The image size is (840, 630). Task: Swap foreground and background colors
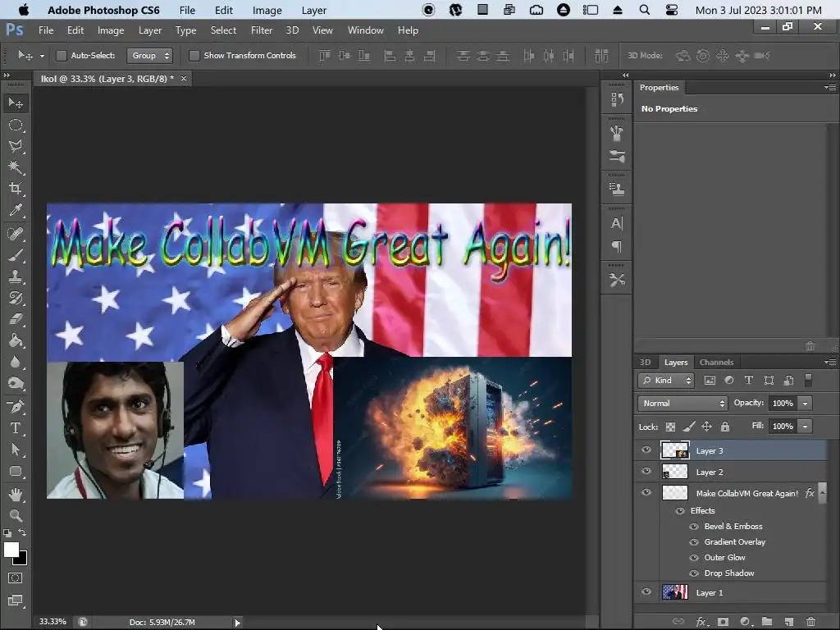(x=22, y=532)
